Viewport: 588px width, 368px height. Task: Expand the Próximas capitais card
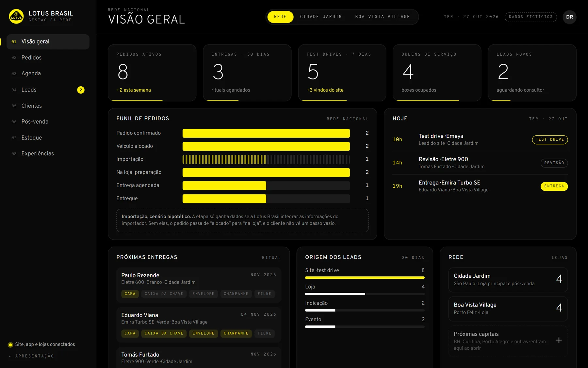click(x=508, y=341)
